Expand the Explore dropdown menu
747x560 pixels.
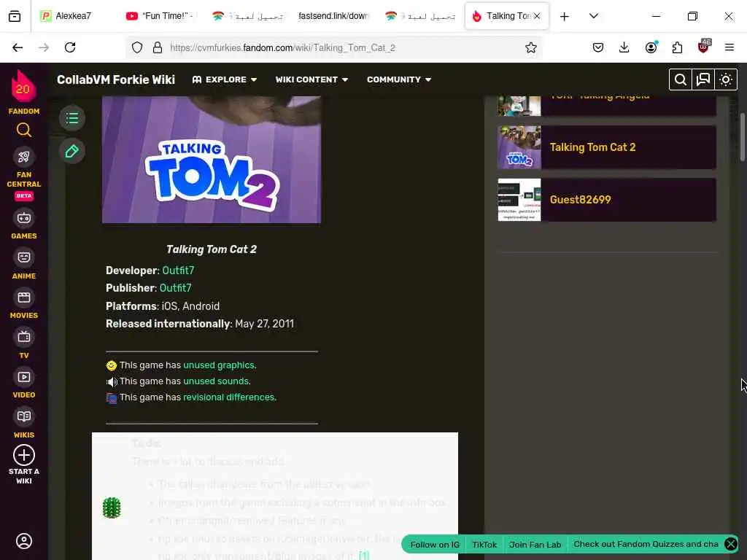tap(225, 79)
